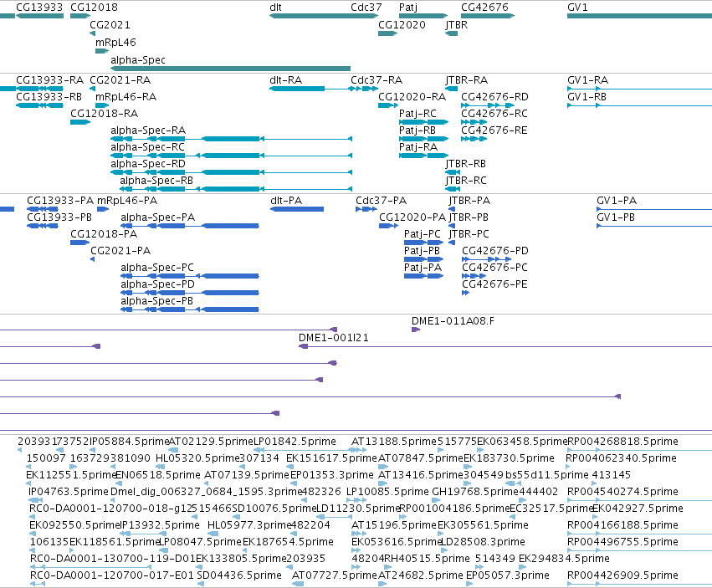Click transcript CG42676-RC
This screenshot has height=588, width=712.
tap(474, 122)
